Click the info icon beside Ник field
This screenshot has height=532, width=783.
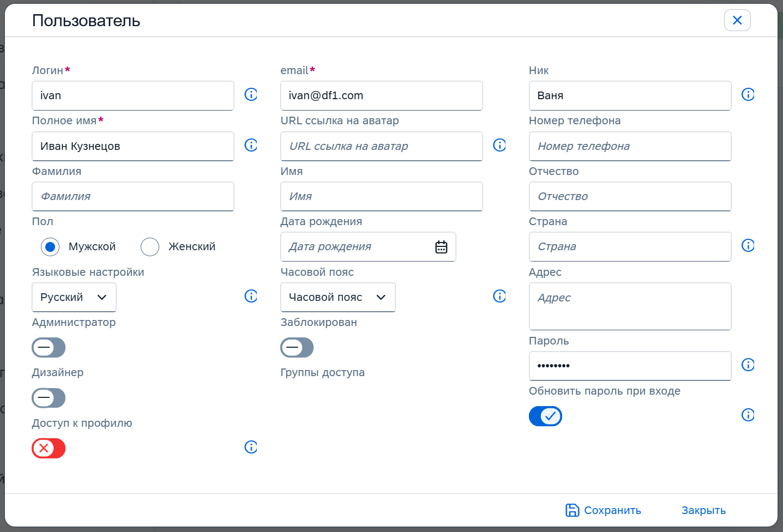point(748,94)
